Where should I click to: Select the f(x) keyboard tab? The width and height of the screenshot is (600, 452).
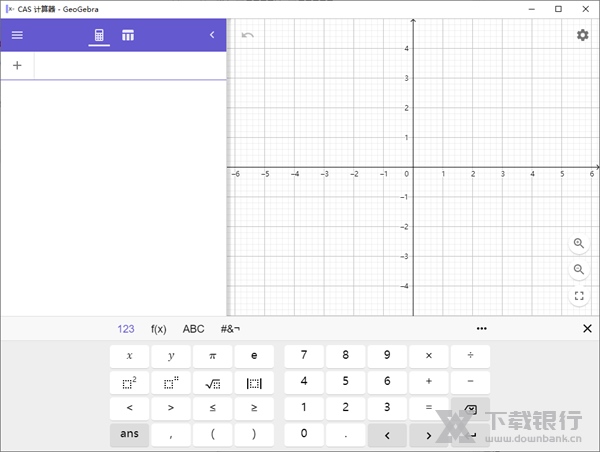pos(158,328)
